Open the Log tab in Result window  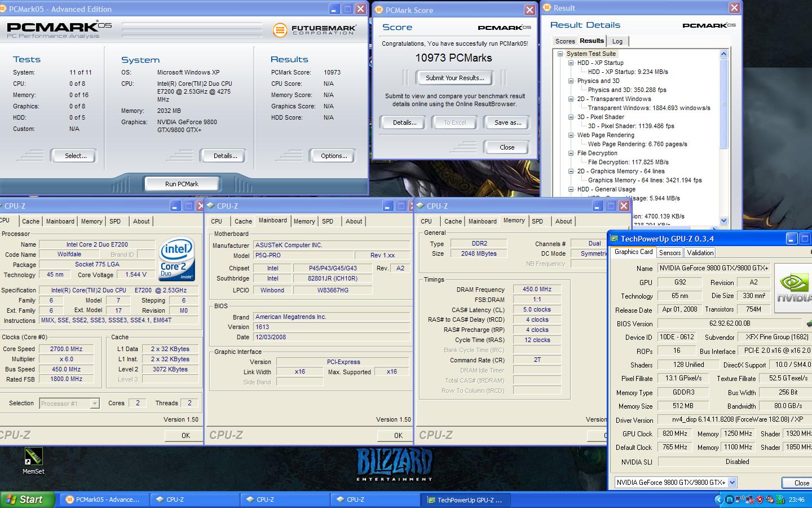pyautogui.click(x=617, y=41)
